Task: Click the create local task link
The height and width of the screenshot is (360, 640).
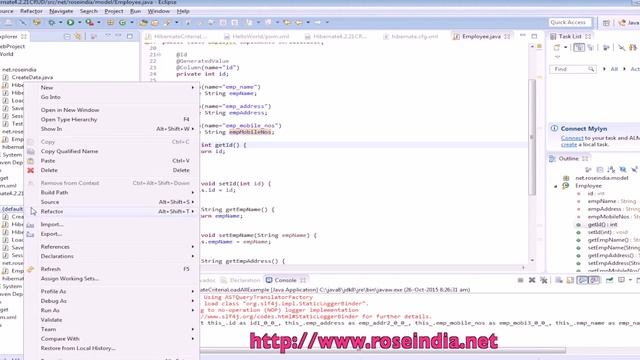Action: 569,144
